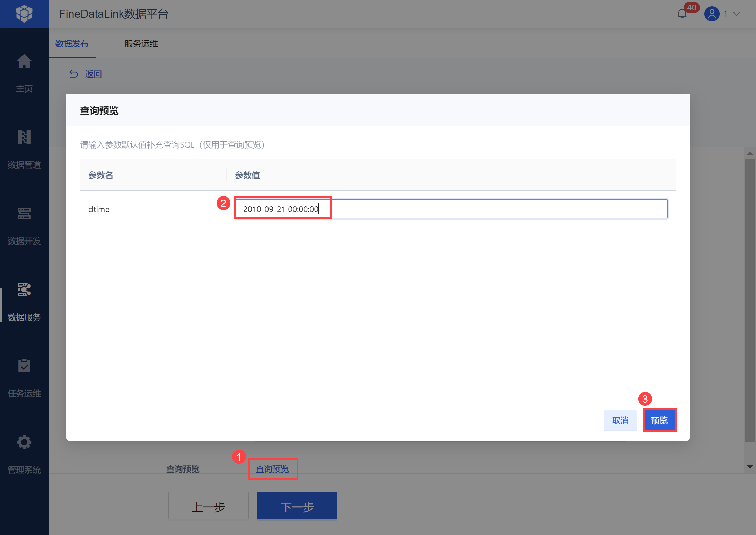Open the 主页 home icon
The height and width of the screenshot is (535, 756).
point(24,62)
